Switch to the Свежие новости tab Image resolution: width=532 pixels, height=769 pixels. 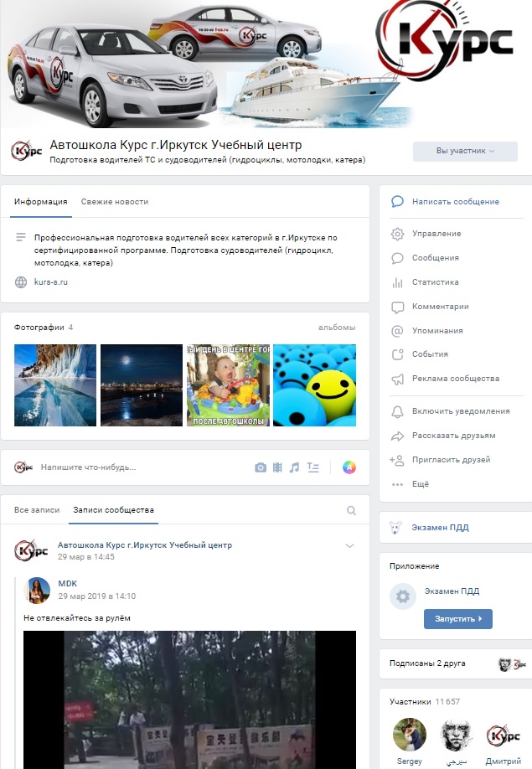click(x=115, y=202)
